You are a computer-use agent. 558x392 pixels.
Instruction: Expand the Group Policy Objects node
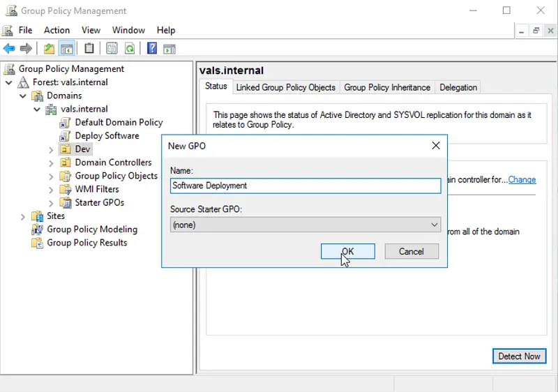[x=51, y=176]
